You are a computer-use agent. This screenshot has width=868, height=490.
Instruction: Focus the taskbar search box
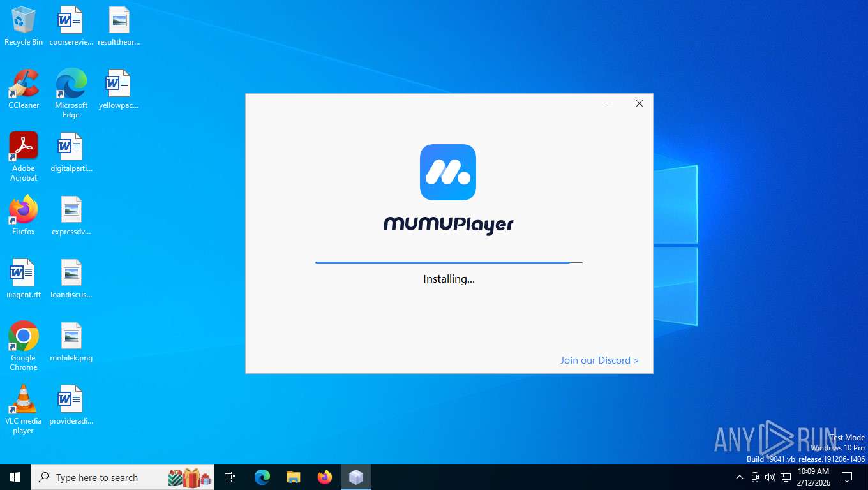[x=123, y=477]
